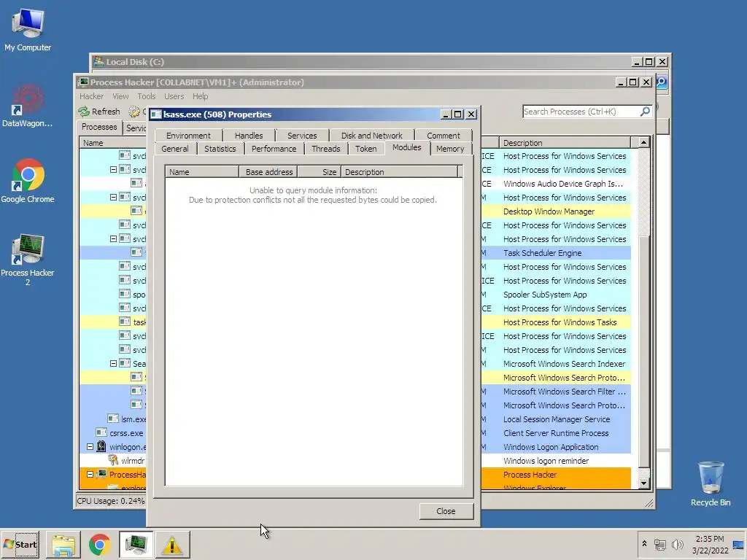Sort modules by Base address column
This screenshot has height=560, width=747.
pos(268,172)
